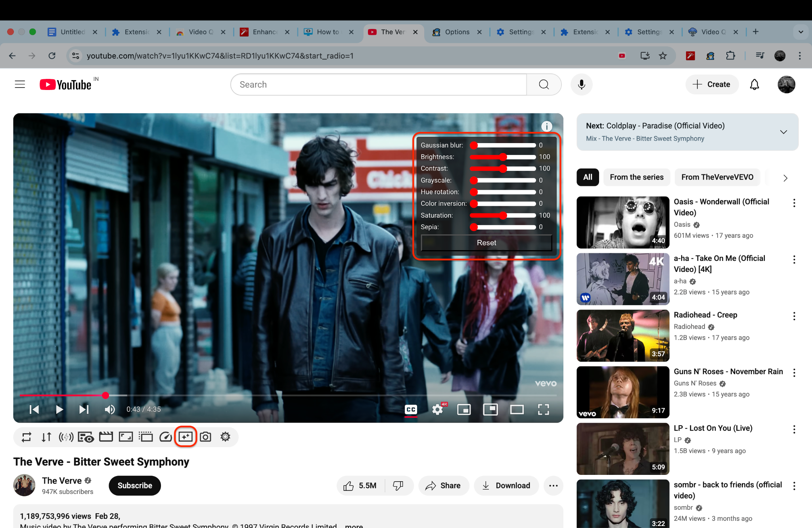
Task: Click the Reset filters button
Action: pos(486,243)
